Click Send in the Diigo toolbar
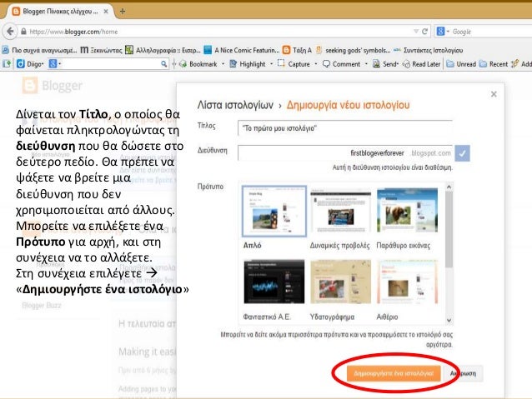The width and height of the screenshot is (532, 399). pyautogui.click(x=385, y=64)
